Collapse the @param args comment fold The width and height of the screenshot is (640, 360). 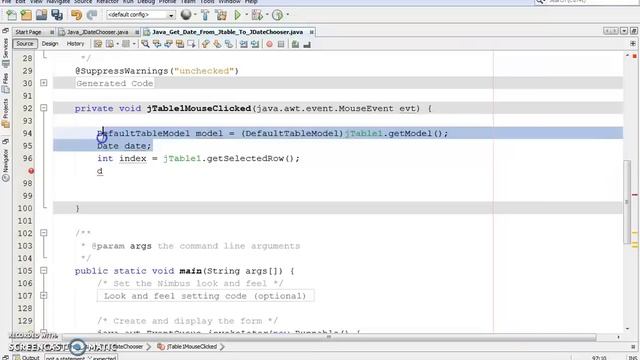pos(44,233)
